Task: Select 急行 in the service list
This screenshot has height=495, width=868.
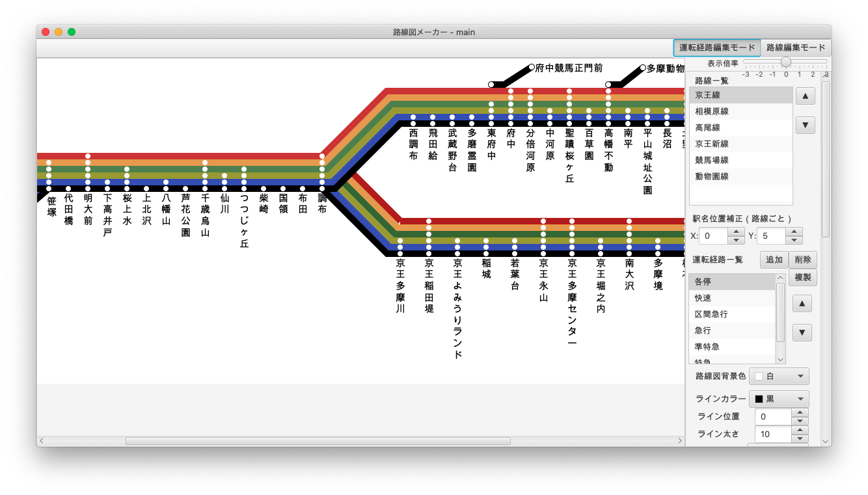Action: coord(732,330)
